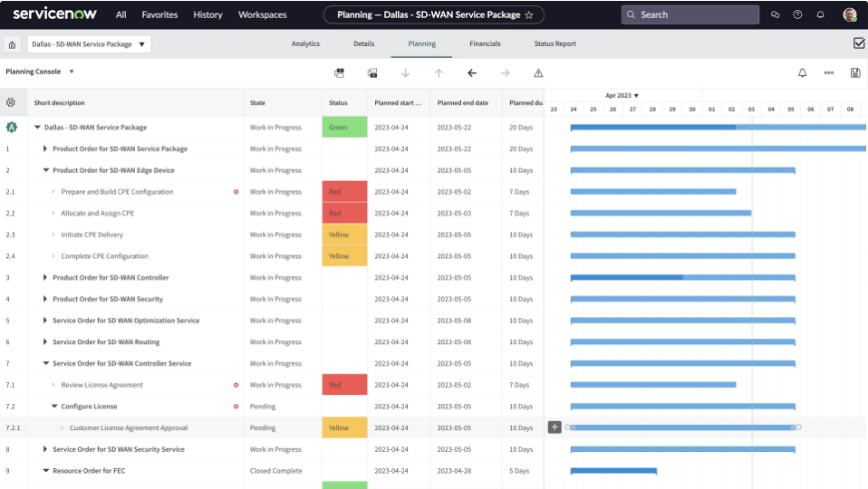Open the help question mark icon
This screenshot has width=868, height=489.
pos(797,14)
